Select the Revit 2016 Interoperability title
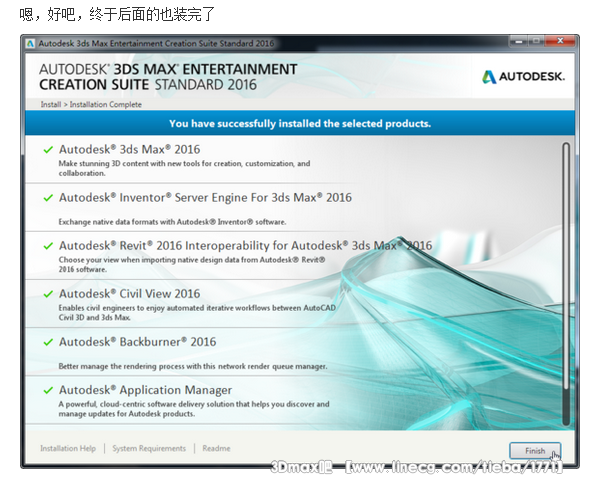Viewport: 592px width, 484px height. tap(245, 246)
